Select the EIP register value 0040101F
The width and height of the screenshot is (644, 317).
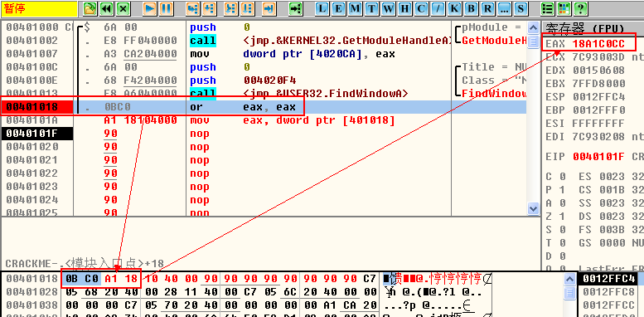tap(598, 157)
